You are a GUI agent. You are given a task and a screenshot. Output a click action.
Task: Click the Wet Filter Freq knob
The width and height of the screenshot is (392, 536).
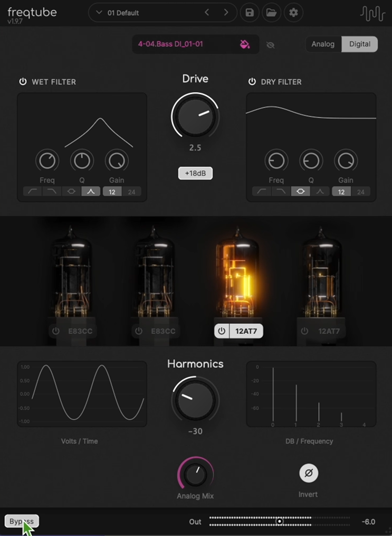pyautogui.click(x=47, y=161)
